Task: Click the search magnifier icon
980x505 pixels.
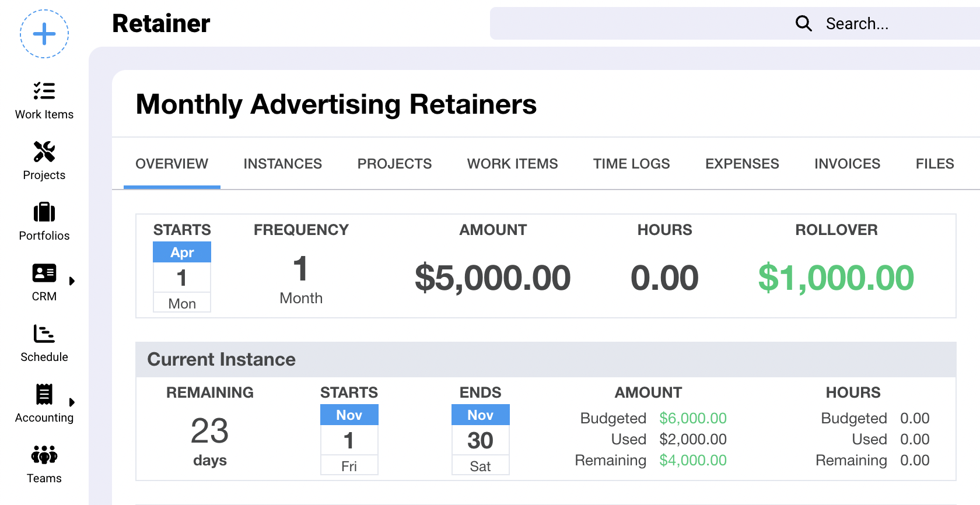Action: (x=803, y=23)
